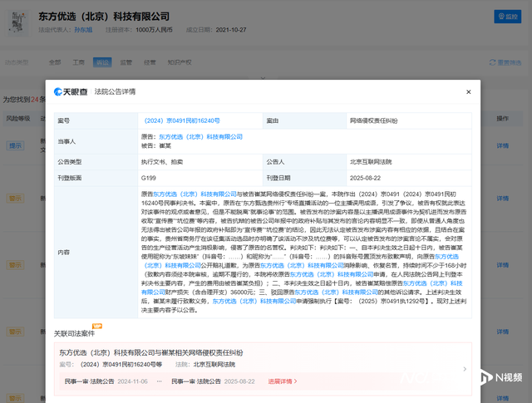This screenshot has width=532, height=403.
Task: Open 详情 link in the 提示 row
Action: coord(502,146)
